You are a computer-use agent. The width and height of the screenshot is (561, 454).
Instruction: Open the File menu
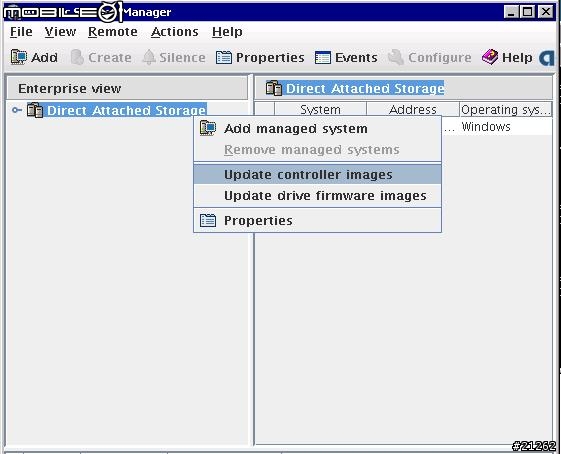point(21,32)
